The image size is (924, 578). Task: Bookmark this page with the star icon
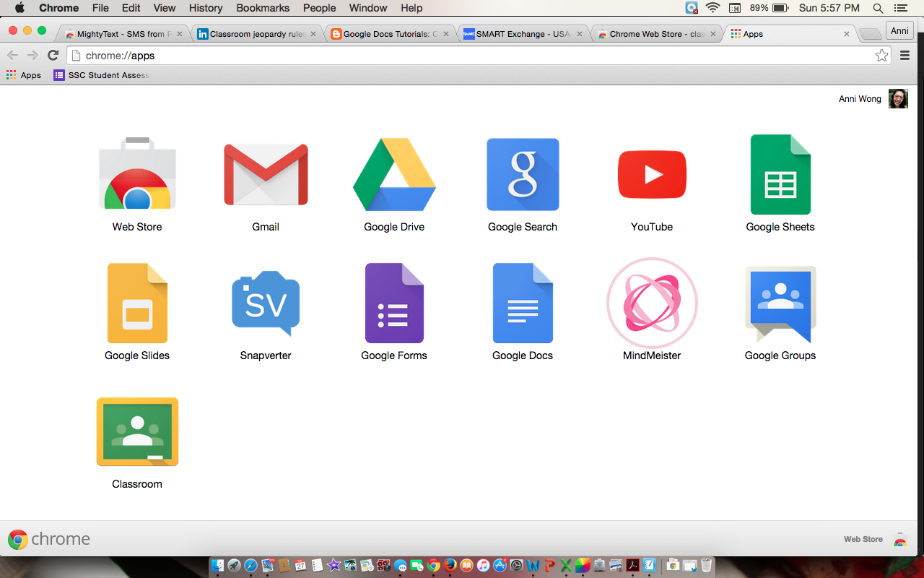tap(881, 55)
